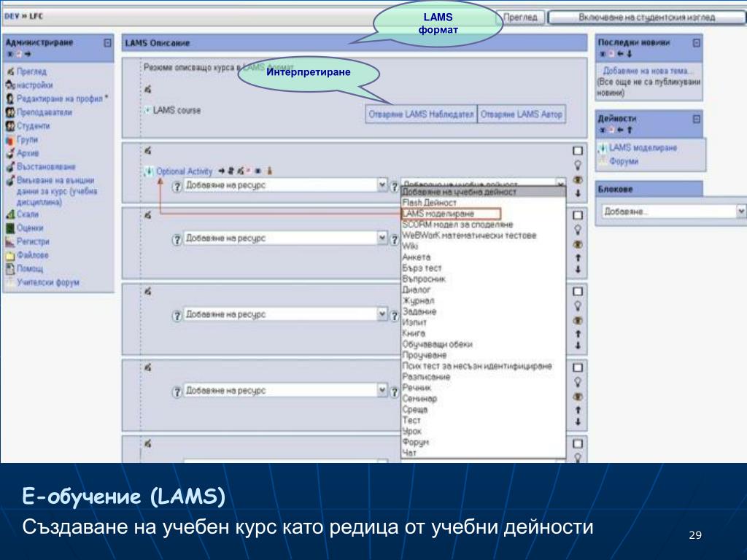
Task: Move third topic down with arrow
Action: point(578,345)
